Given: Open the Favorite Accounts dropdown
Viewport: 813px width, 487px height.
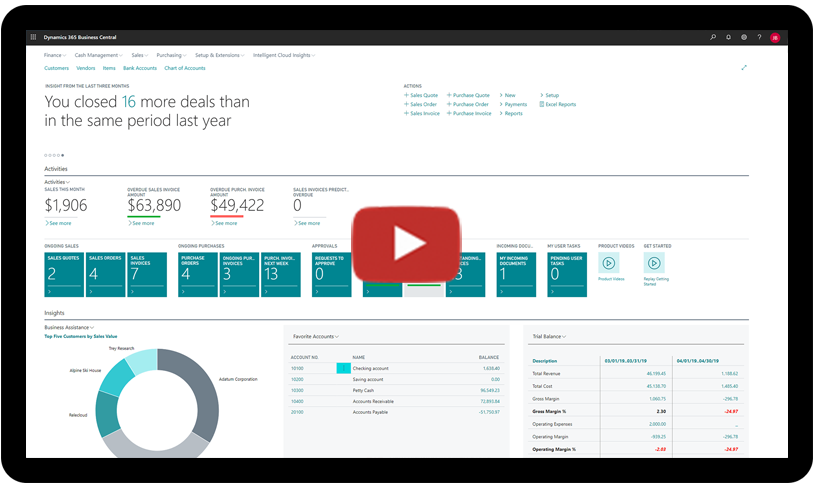Looking at the screenshot, I should coord(314,336).
